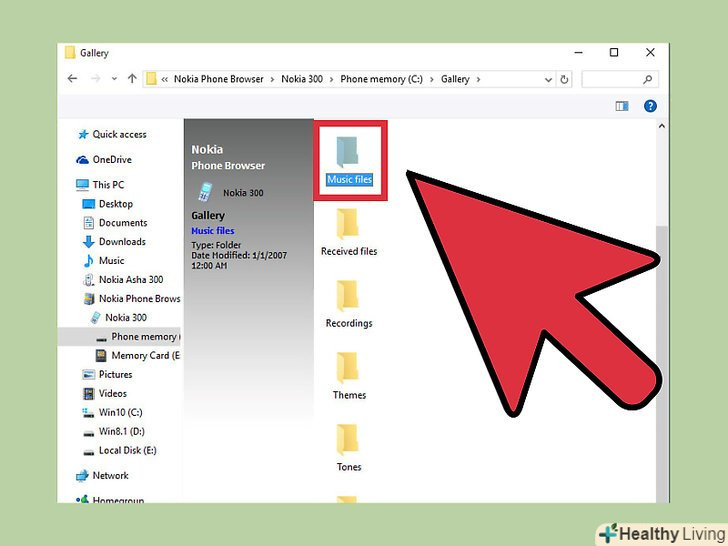Jump to Phone memory (C:) breadcrumb
The width and height of the screenshot is (728, 546).
pyautogui.click(x=382, y=79)
